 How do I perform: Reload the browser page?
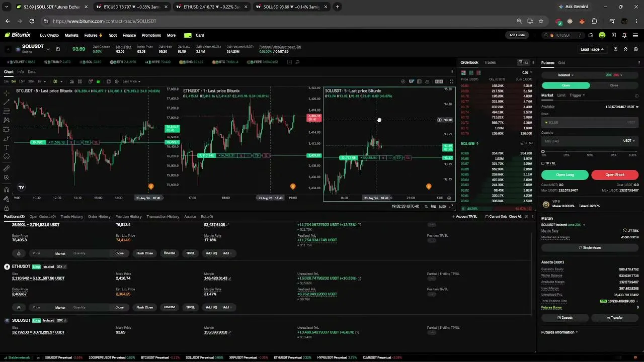point(32,21)
